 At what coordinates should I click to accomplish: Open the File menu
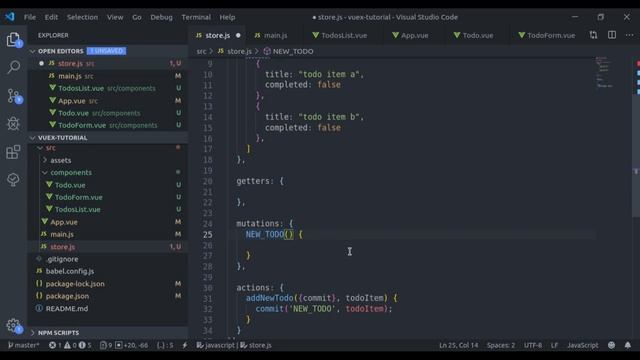30,17
